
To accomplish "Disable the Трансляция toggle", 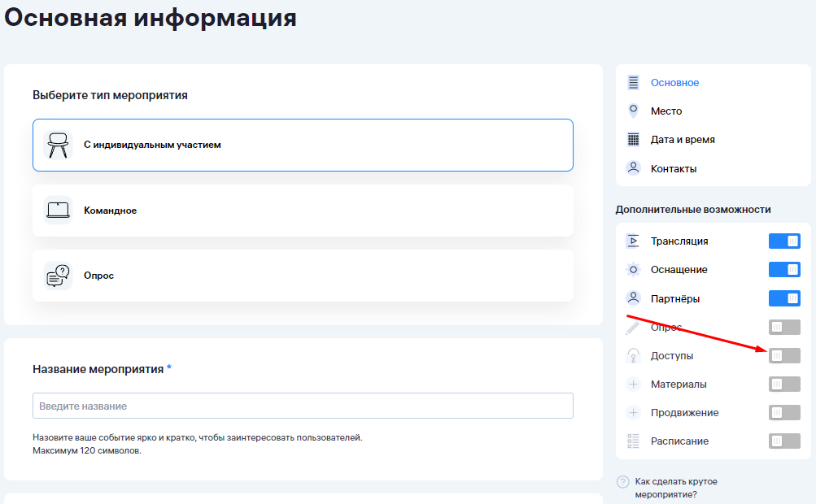I will pos(784,241).
